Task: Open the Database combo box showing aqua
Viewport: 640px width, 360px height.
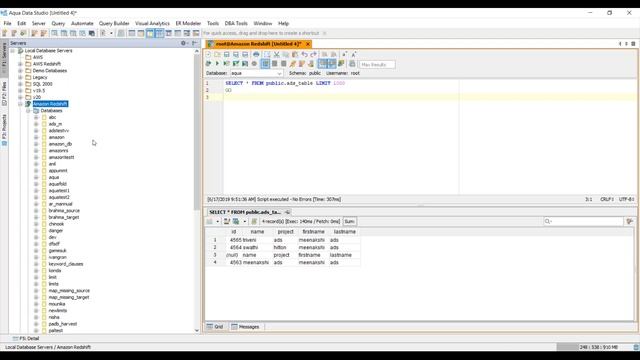Action: coord(256,73)
